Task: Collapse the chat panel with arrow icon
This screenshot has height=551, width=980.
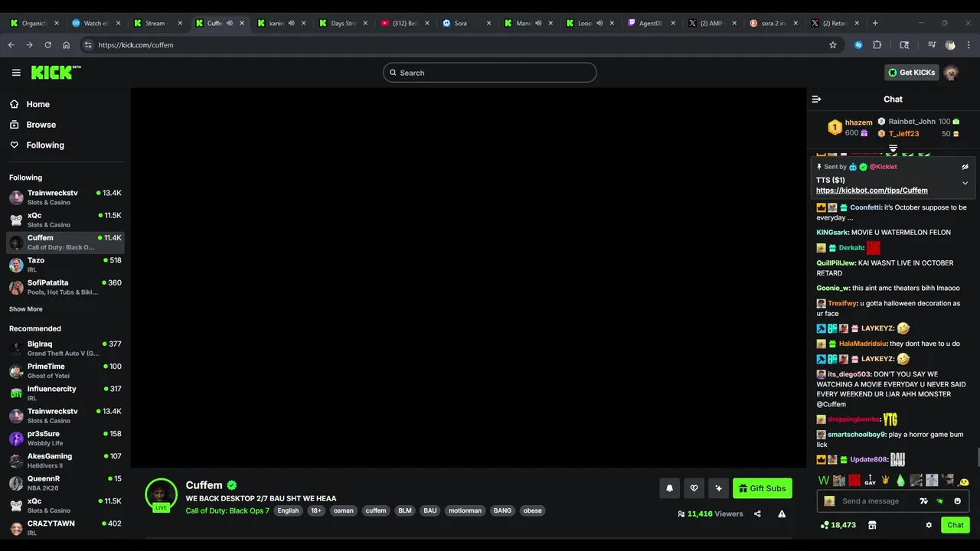Action: pyautogui.click(x=816, y=99)
